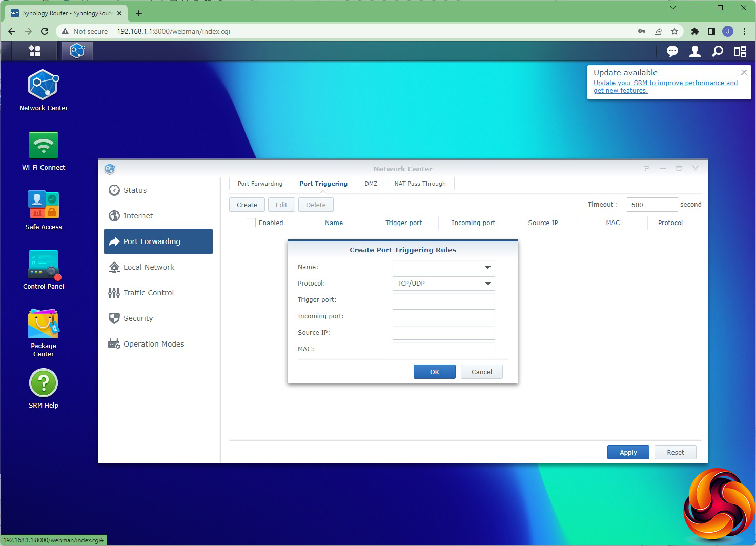This screenshot has height=546, width=756.
Task: Click the Create button
Action: click(247, 205)
